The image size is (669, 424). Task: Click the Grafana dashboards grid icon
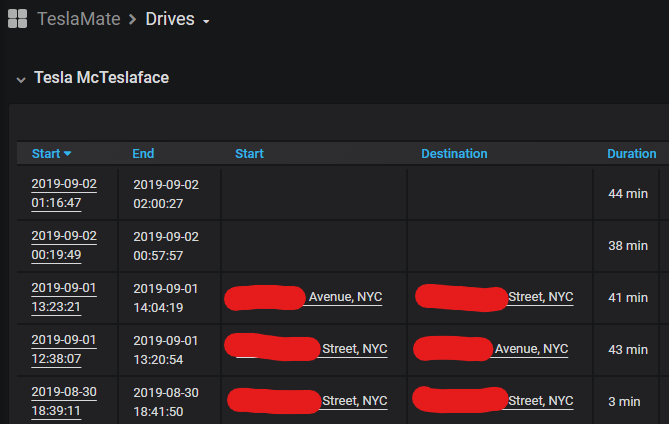(17, 19)
